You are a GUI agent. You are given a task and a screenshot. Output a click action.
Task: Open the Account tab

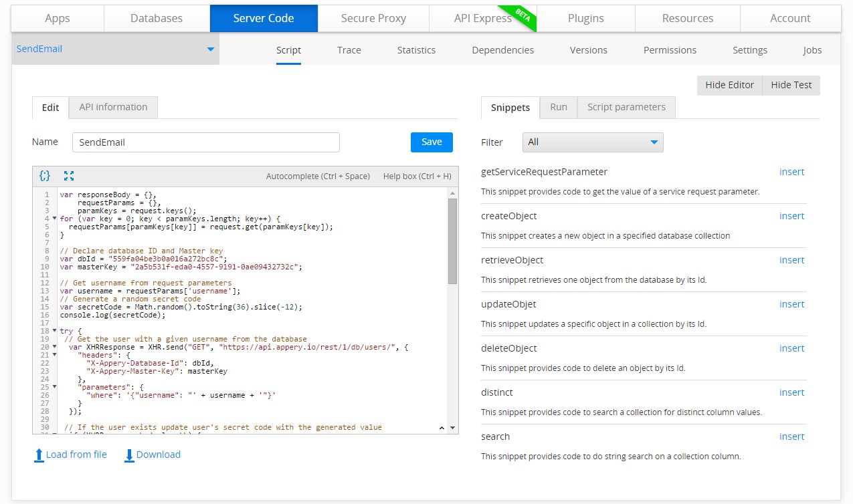[x=790, y=18]
